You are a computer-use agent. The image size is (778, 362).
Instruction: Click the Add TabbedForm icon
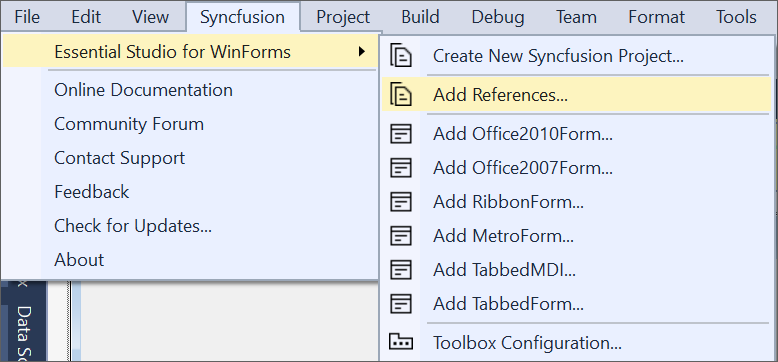400,303
